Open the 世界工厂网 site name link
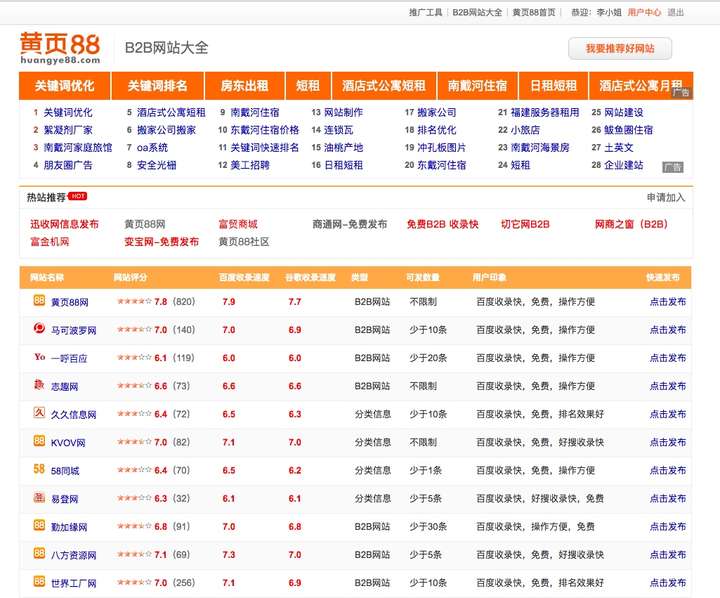Image resolution: width=720 pixels, height=598 pixels. (73, 583)
